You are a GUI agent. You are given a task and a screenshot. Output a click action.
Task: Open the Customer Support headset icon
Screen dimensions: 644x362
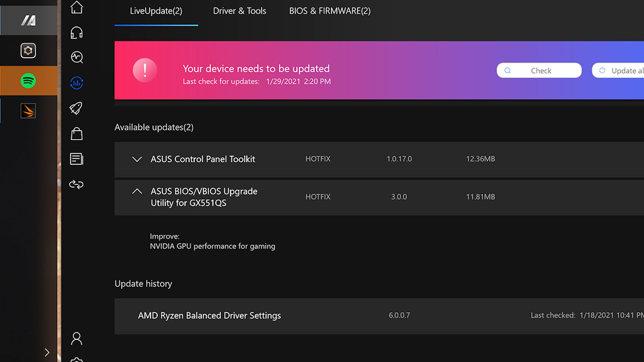tap(76, 33)
